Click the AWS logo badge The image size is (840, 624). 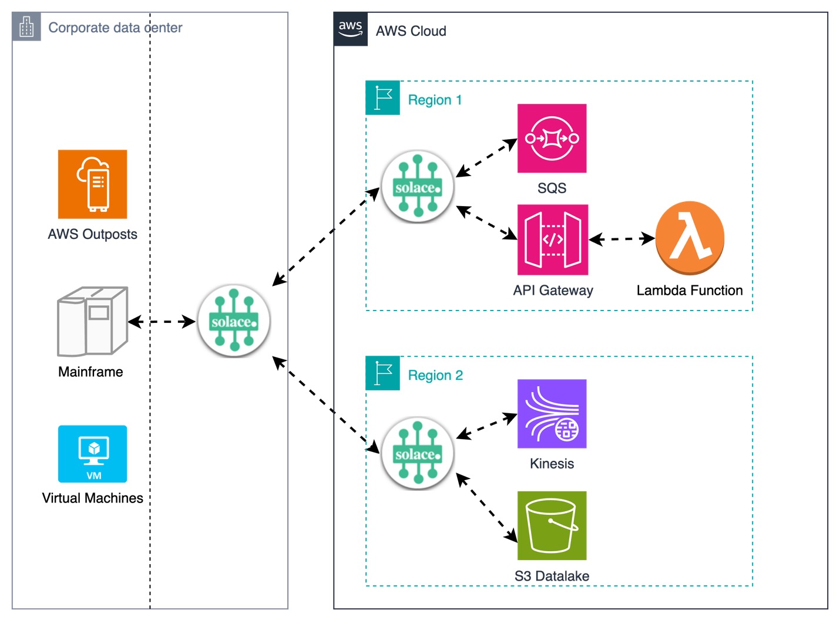point(351,29)
